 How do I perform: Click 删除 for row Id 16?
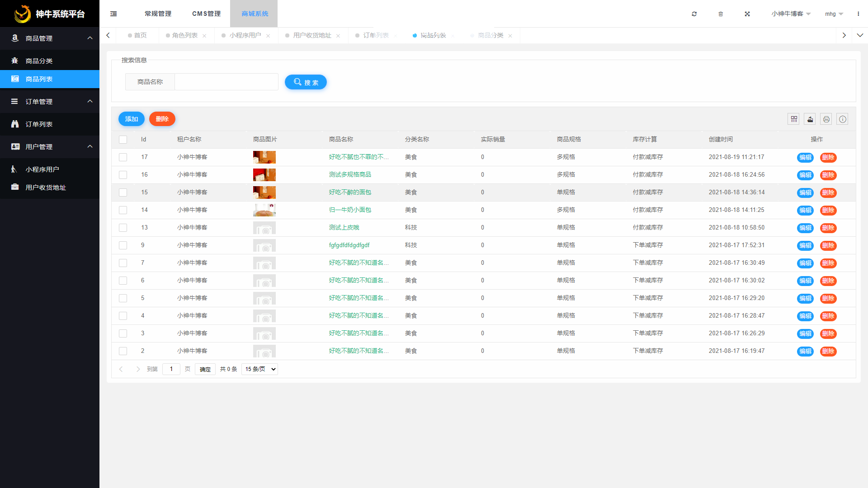(828, 175)
